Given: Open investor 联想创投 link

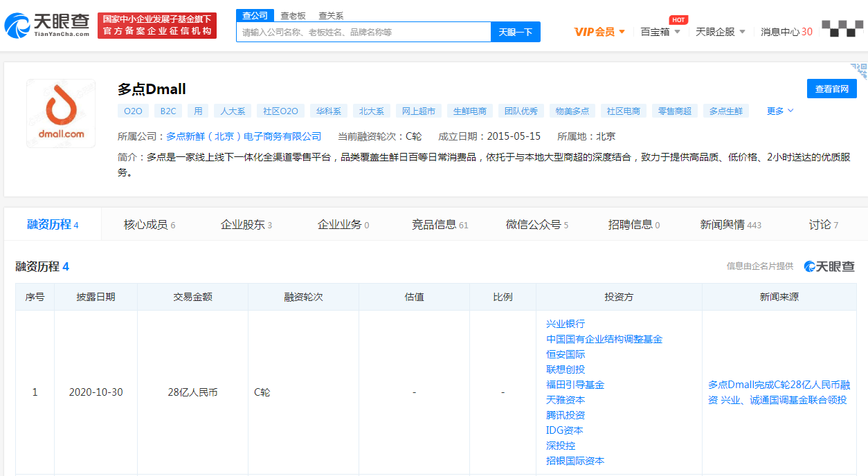Looking at the screenshot, I should point(566,369).
